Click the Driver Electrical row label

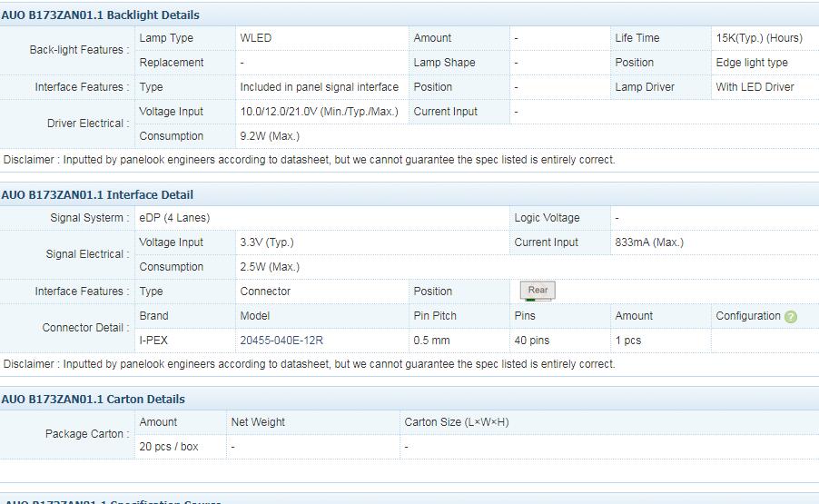(x=88, y=124)
